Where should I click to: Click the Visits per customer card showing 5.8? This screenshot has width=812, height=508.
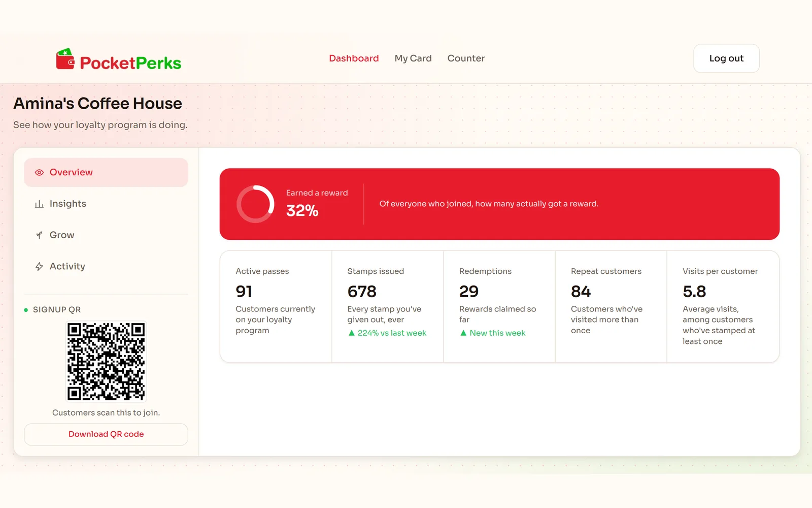coord(723,306)
